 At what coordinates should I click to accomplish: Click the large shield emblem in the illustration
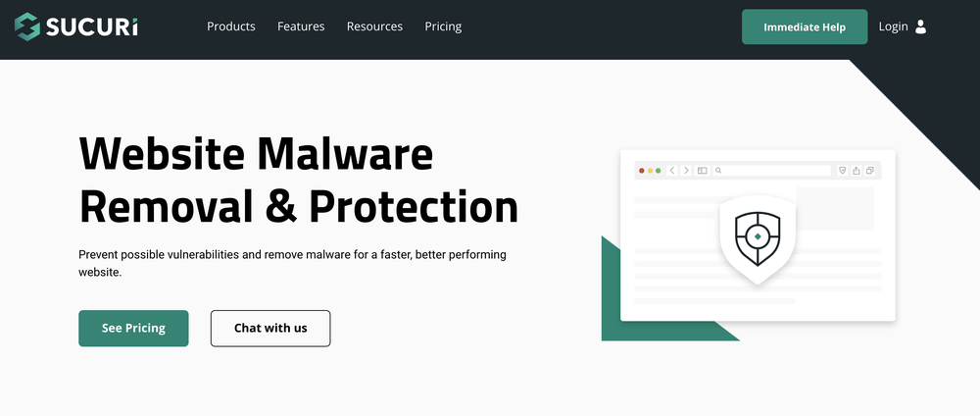coord(757,236)
